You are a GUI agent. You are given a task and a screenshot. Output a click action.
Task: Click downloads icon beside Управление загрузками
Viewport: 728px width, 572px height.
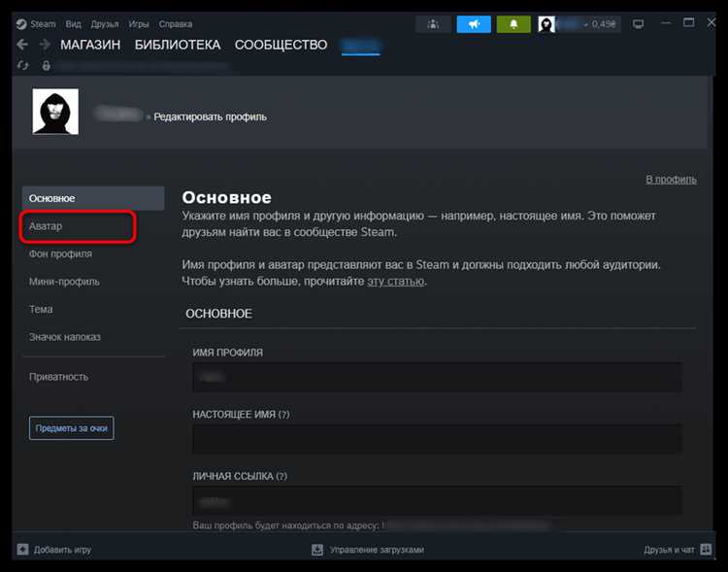tap(317, 550)
